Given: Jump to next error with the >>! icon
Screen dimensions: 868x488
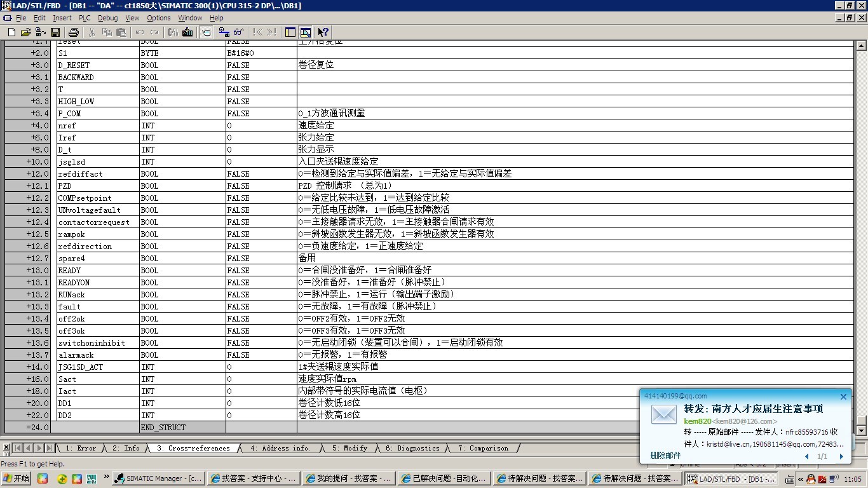Looking at the screenshot, I should click(272, 32).
